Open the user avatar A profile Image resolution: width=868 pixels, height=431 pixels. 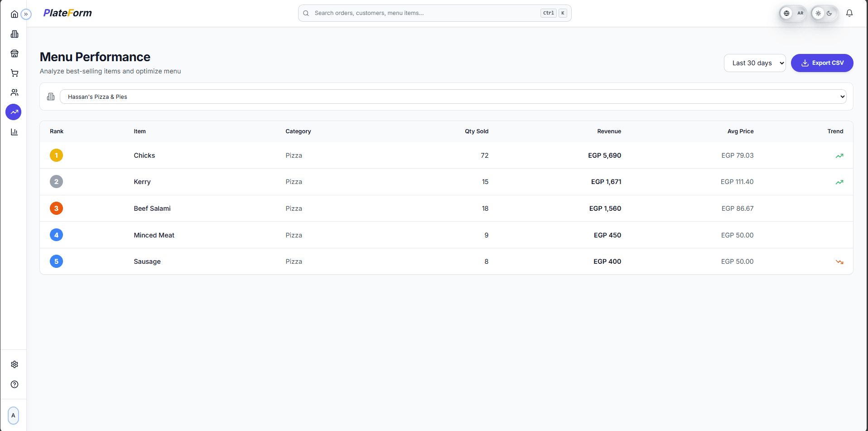coord(14,415)
